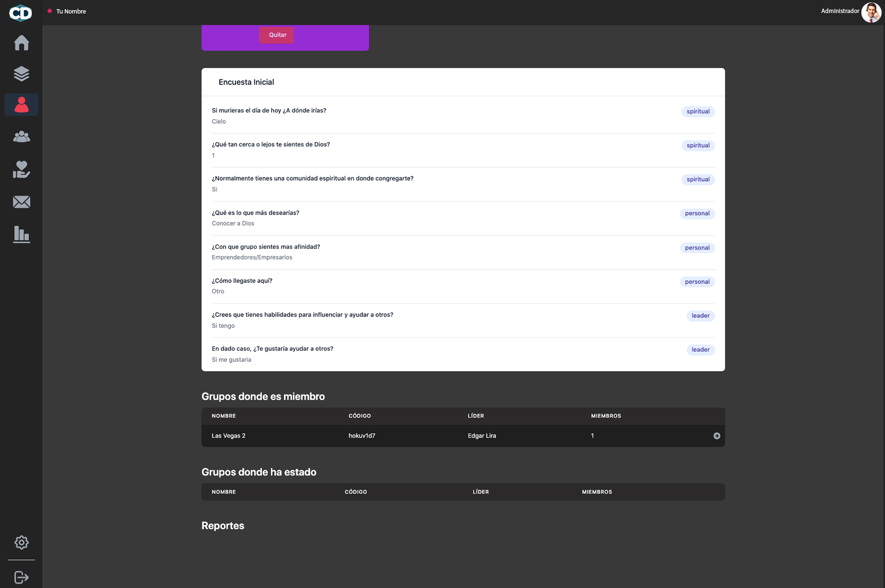885x588 pixels.
Task: Click the Tu Nombre label
Action: point(71,12)
